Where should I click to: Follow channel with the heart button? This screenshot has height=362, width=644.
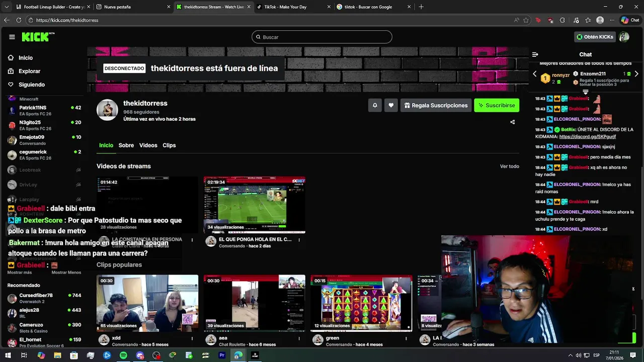pos(391,105)
